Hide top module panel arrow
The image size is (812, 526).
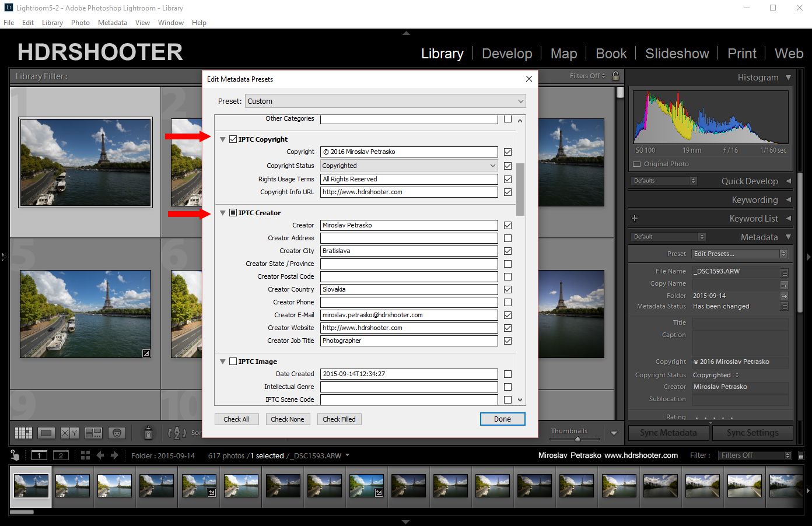tap(406, 33)
